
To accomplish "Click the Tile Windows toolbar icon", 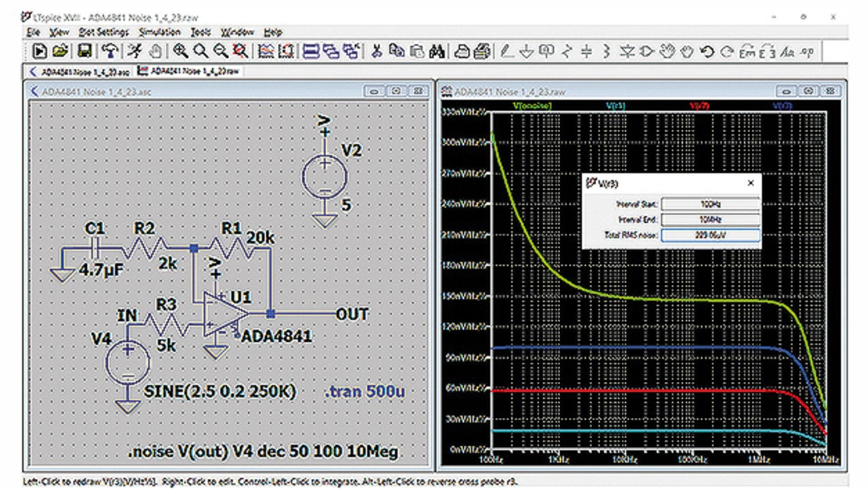I will tap(311, 52).
